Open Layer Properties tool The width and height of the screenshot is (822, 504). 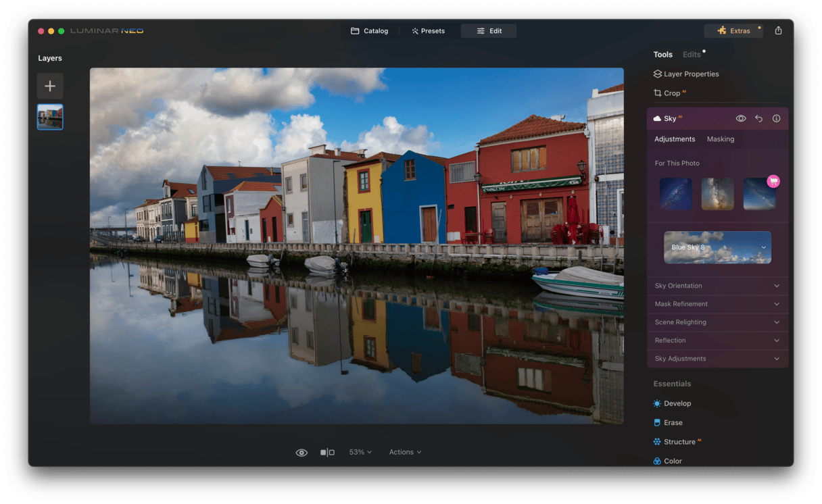[685, 74]
